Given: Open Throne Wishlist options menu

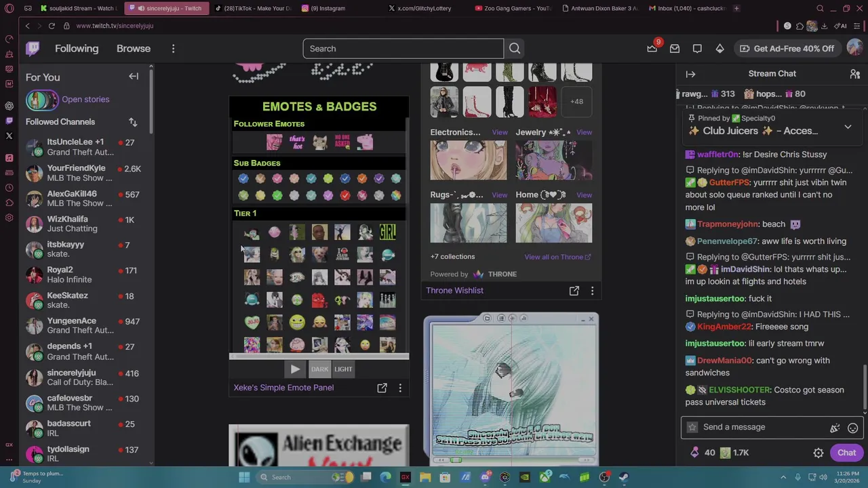Looking at the screenshot, I should coord(592,291).
